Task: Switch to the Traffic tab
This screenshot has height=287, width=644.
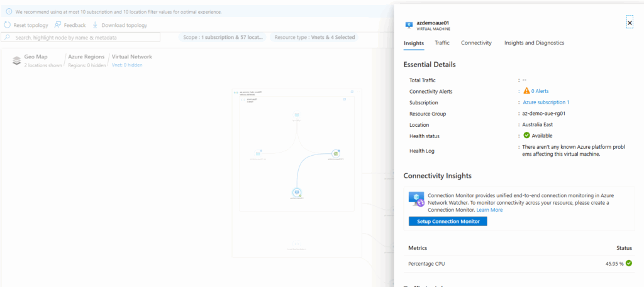Action: [441, 43]
